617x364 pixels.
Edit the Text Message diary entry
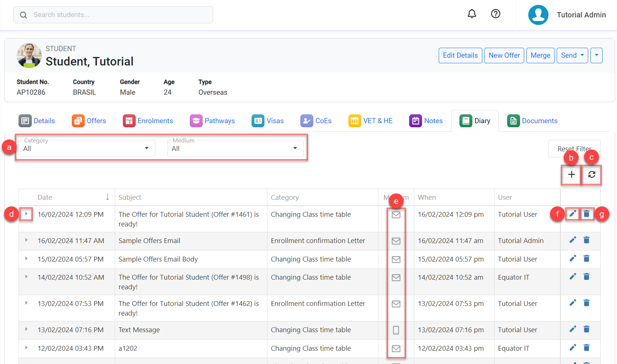coord(573,329)
